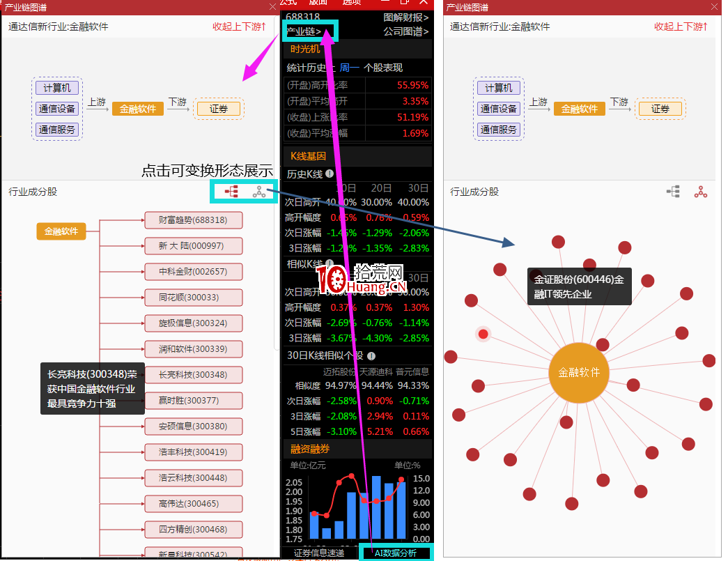Image resolution: width=728 pixels, height=561 pixels.
Task: Select stock 长亮科技(300348)
Action: 194,375
